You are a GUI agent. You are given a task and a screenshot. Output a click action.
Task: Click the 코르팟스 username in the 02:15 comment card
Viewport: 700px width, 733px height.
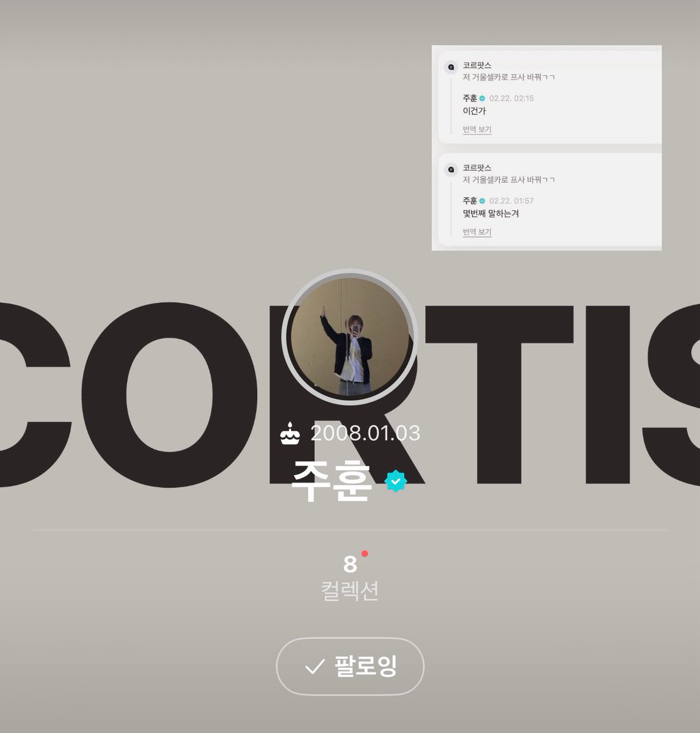477,65
